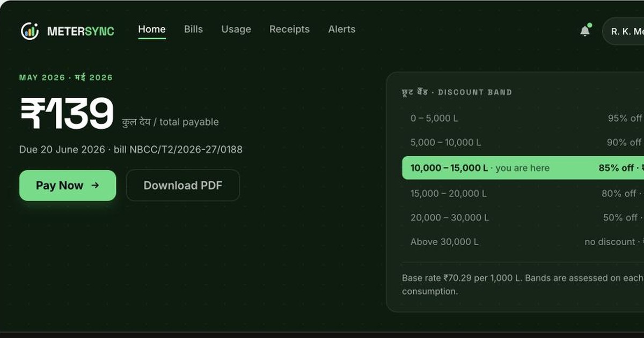The width and height of the screenshot is (644, 338).
Task: Click the MeterSync logo icon
Action: click(30, 31)
